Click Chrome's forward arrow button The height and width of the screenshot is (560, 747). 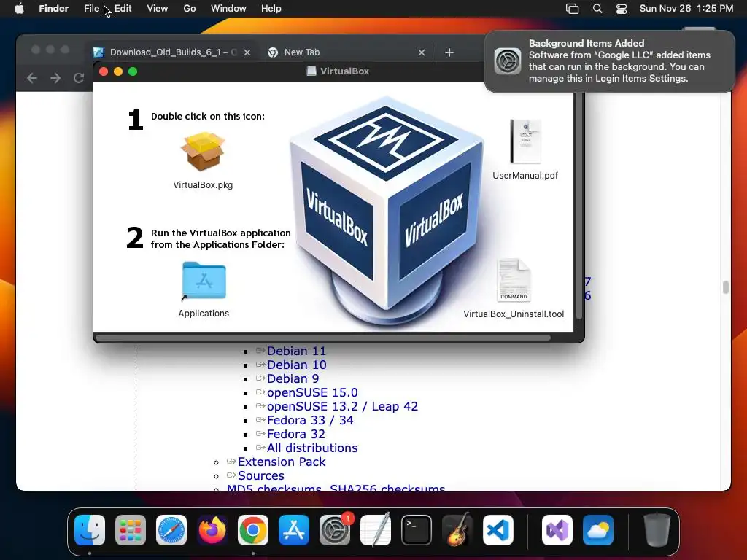[55, 78]
